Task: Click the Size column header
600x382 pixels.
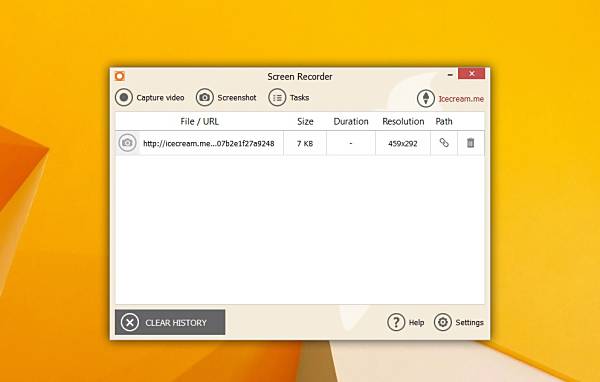Action: coord(305,121)
